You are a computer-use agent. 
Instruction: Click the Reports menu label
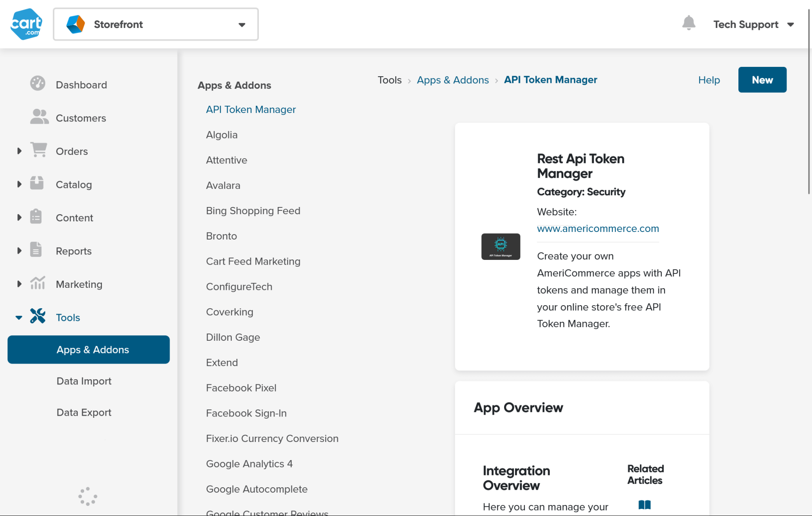point(74,251)
